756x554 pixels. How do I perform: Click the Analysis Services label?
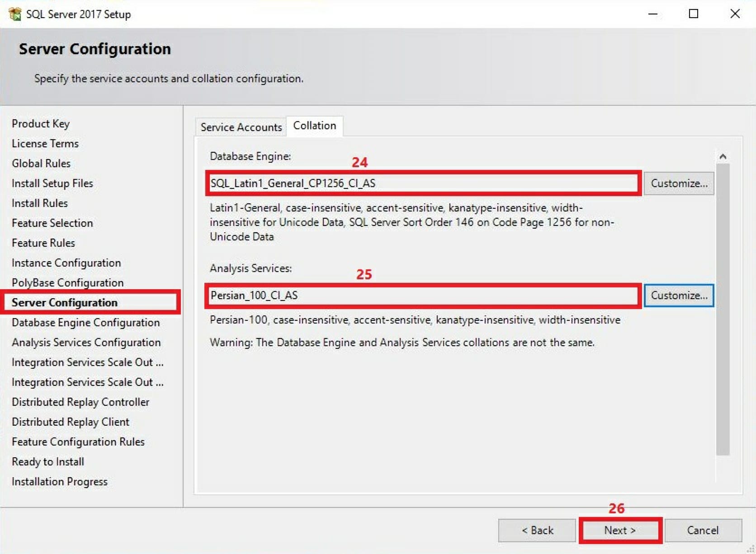pyautogui.click(x=251, y=268)
